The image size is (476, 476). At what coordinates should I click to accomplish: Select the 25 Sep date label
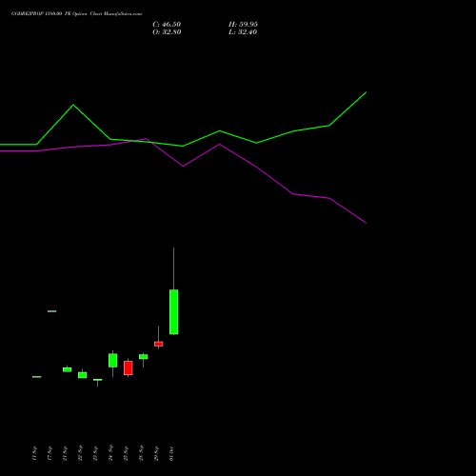[126, 453]
